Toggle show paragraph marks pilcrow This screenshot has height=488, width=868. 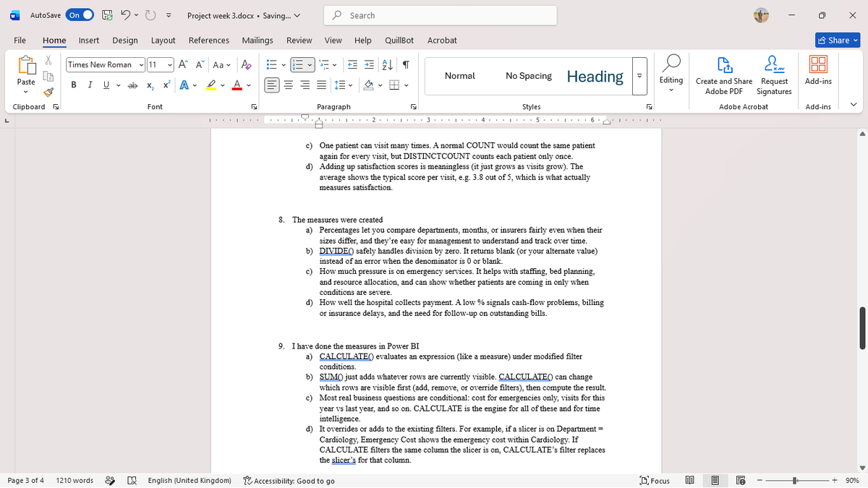pos(407,64)
